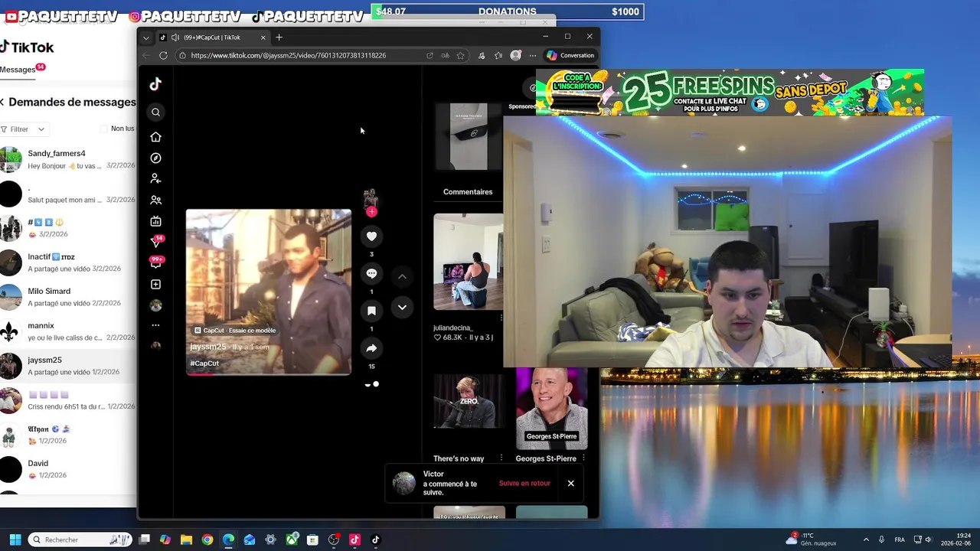Open the LIVE icon in TikTok sidebar
The width and height of the screenshot is (980, 551).
155,221
